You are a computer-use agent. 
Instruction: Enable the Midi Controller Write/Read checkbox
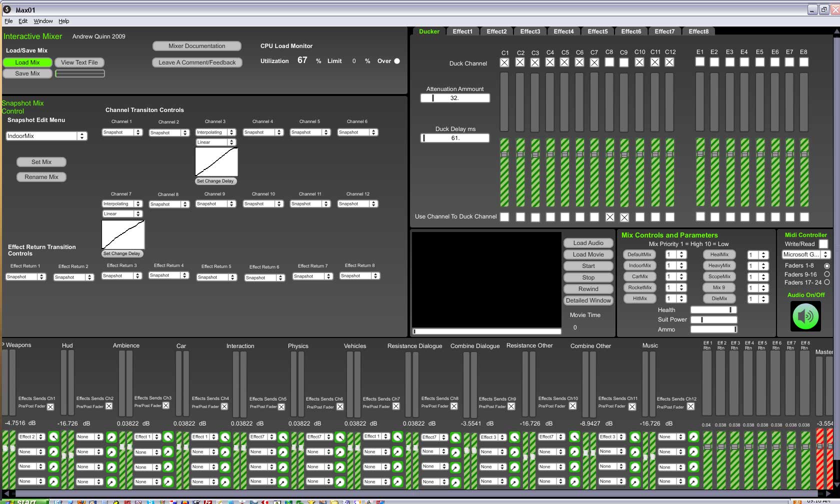[823, 244]
